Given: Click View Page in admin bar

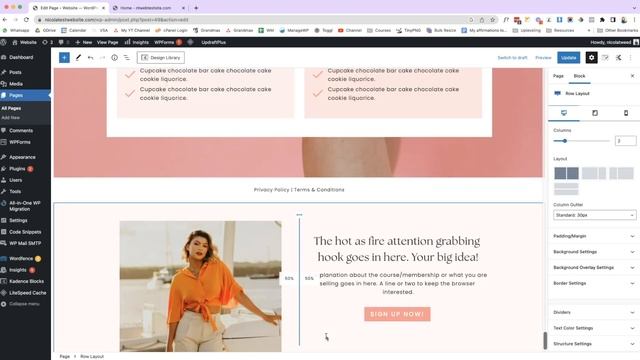Looking at the screenshot, I should [x=107, y=42].
